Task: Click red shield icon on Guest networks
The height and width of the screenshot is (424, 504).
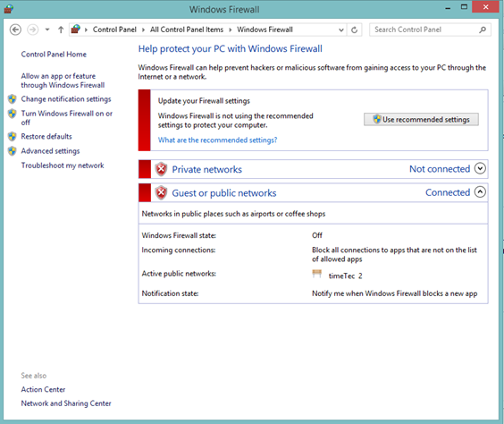Action: 161,193
